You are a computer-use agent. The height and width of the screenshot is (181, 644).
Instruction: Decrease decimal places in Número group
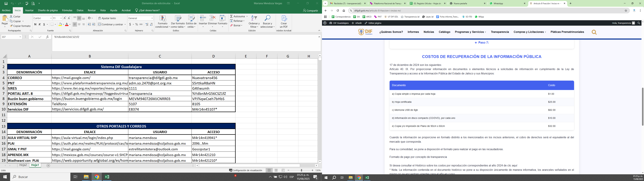click(151, 24)
